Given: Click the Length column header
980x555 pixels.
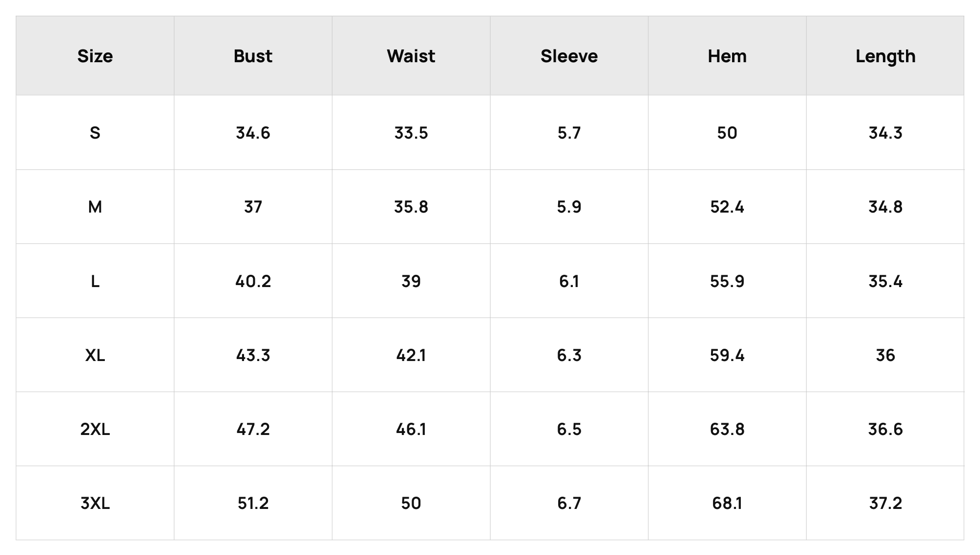Looking at the screenshot, I should 885,56.
